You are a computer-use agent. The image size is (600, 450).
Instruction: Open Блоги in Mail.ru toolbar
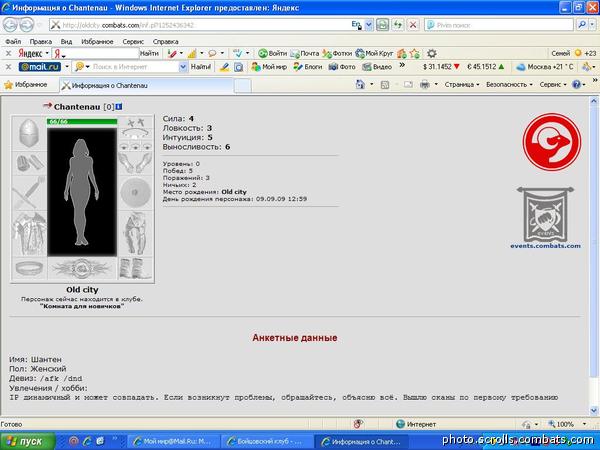(308, 67)
